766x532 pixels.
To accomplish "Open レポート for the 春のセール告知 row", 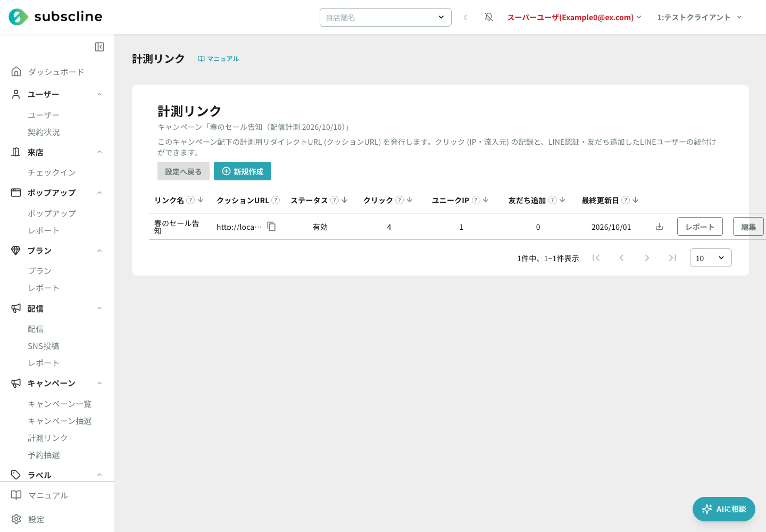I will pyautogui.click(x=700, y=227).
